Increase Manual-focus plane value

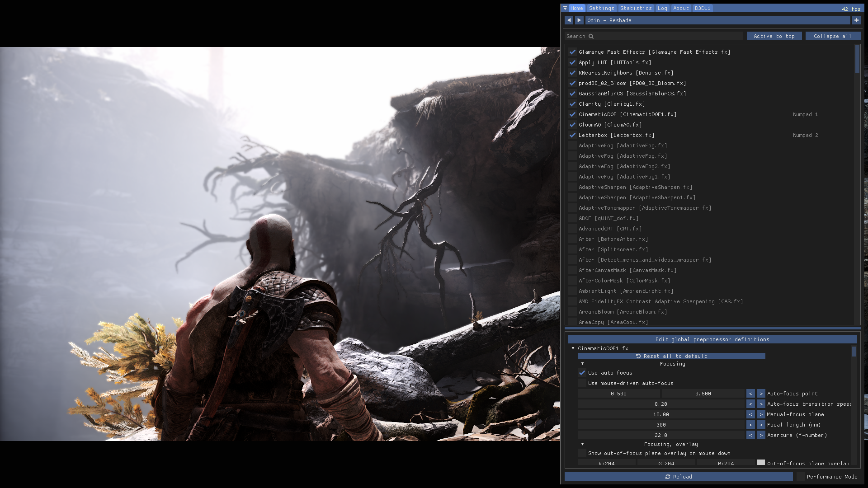tap(761, 414)
